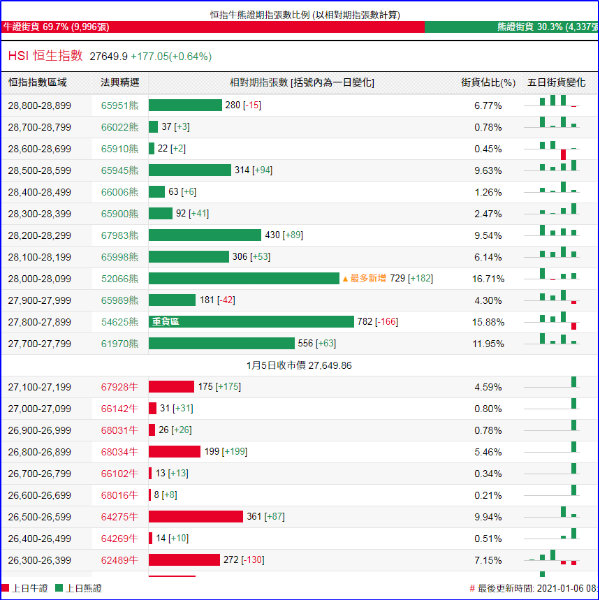Click green bear segment 熊證街貨 30.3%
Viewport: 599px width, 600px height.
point(511,27)
